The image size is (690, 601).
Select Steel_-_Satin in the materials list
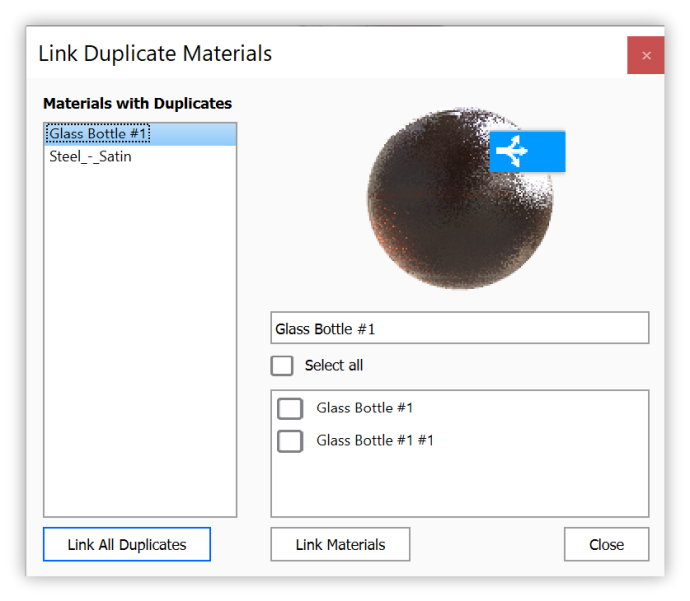click(140, 157)
